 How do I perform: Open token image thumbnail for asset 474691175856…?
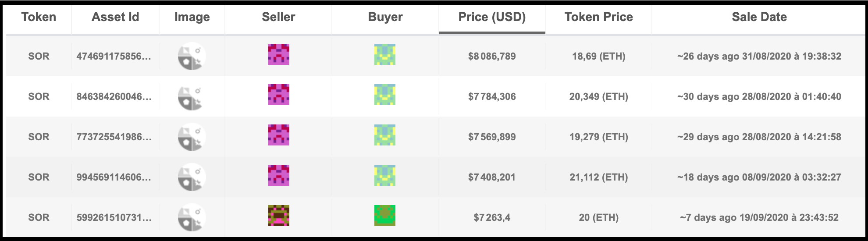(x=192, y=56)
